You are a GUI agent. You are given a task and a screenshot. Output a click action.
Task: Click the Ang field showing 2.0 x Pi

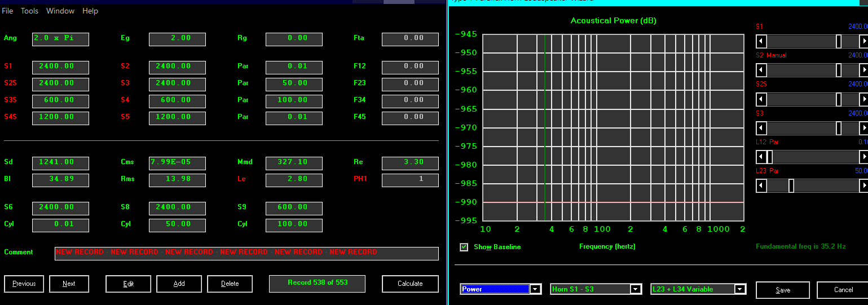pyautogui.click(x=60, y=39)
